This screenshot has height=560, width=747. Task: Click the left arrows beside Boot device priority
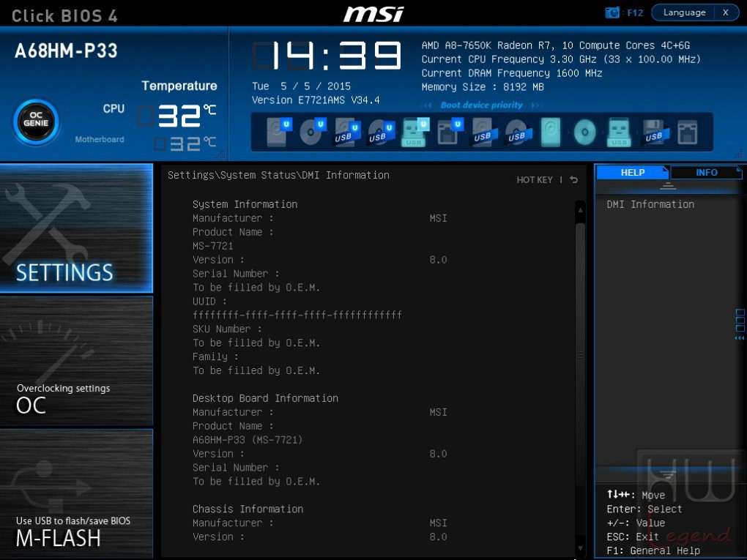pyautogui.click(x=427, y=105)
